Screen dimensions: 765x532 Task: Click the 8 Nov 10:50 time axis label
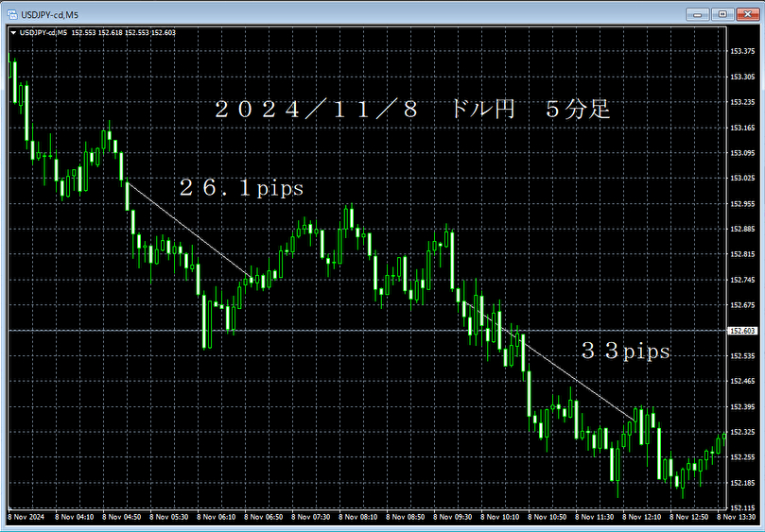tap(548, 517)
